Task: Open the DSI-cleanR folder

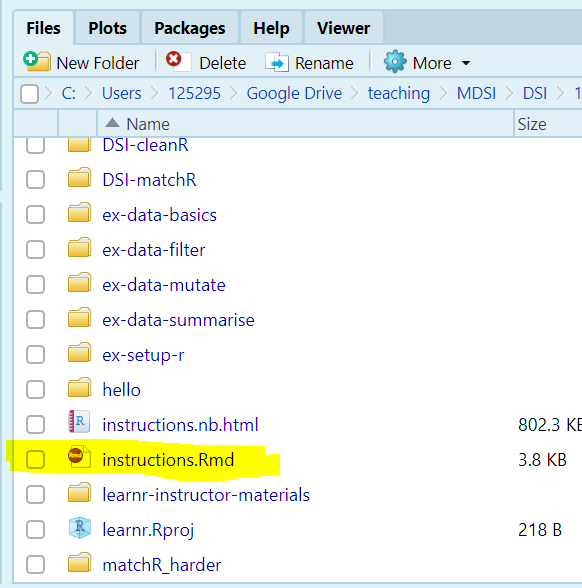Action: coord(146,146)
